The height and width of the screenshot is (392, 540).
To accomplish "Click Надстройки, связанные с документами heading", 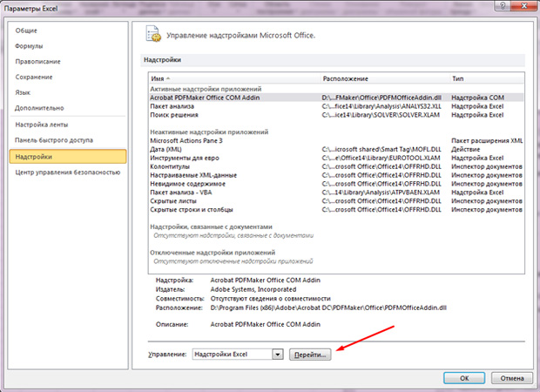I will [x=211, y=227].
